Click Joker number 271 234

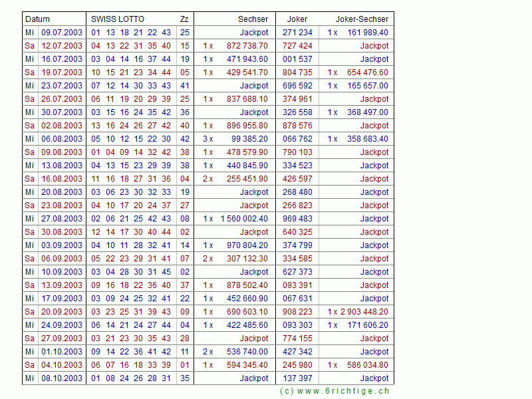[x=297, y=33]
